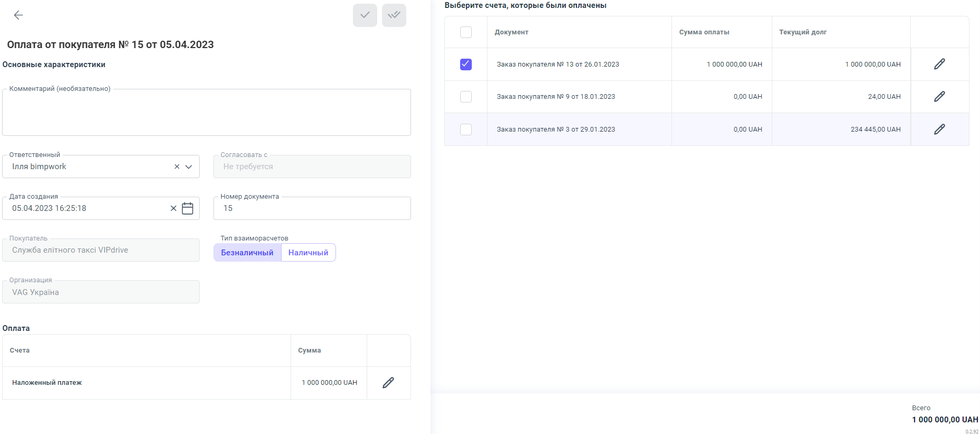Check order № 3 from 29.01.2023
Screen dimensions: 980x434
tap(466, 130)
